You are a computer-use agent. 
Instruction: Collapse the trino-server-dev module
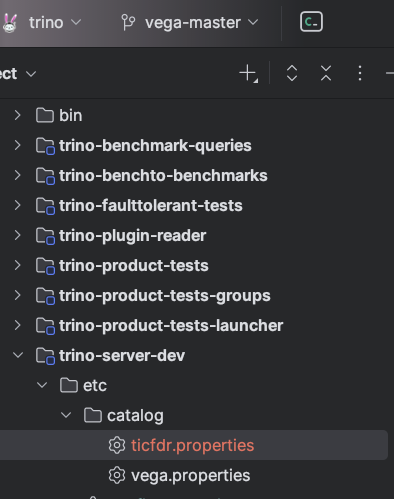point(18,355)
